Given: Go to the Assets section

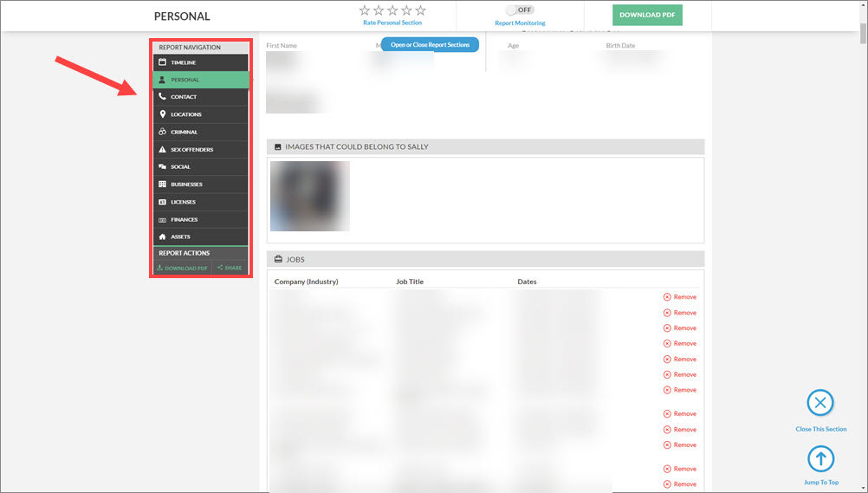Looking at the screenshot, I should click(200, 237).
